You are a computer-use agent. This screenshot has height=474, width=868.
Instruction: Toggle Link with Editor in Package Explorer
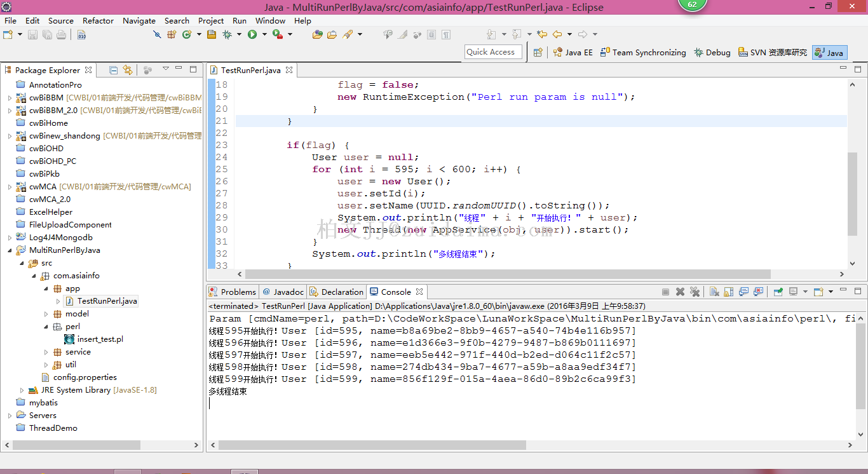pos(128,70)
